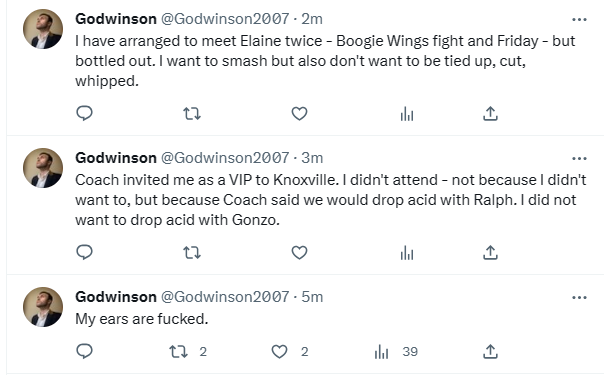Image resolution: width=604 pixels, height=375 pixels.
Task: View analytics for the Knoxville tweet
Action: pyautogui.click(x=407, y=253)
